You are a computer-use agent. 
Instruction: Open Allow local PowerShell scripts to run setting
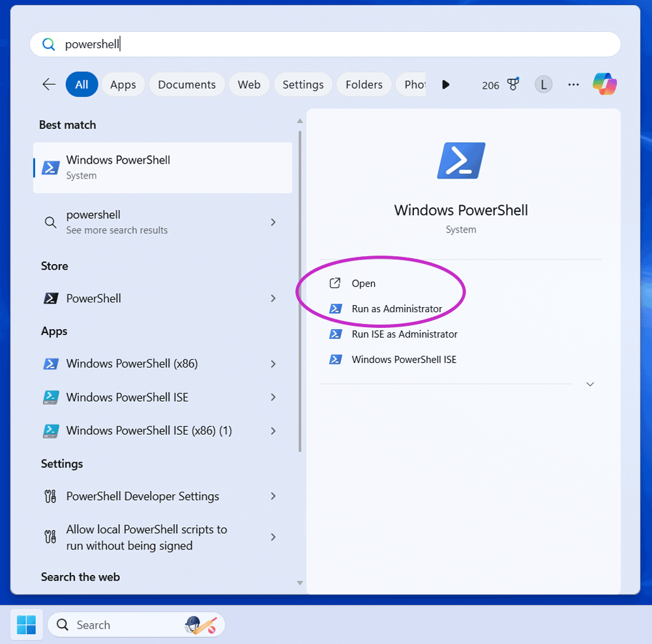point(146,537)
